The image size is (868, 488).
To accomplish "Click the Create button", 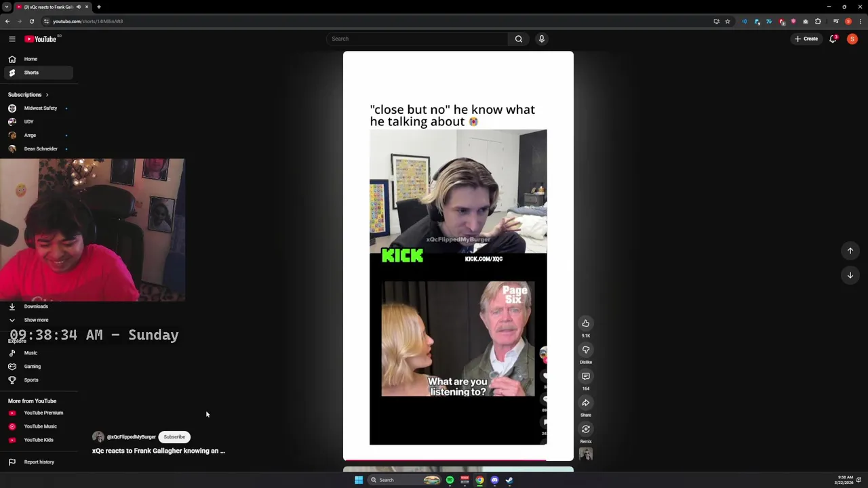I will pyautogui.click(x=807, y=39).
